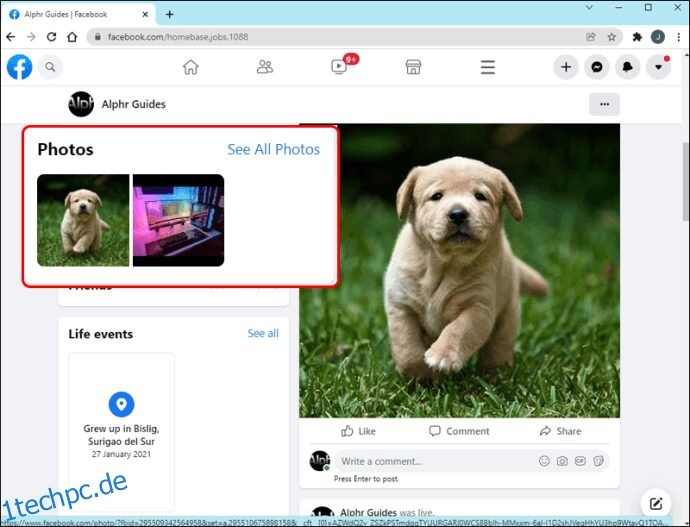The image size is (690, 527).
Task: Open the browser extensions puzzle icon
Action: pyautogui.click(x=637, y=37)
